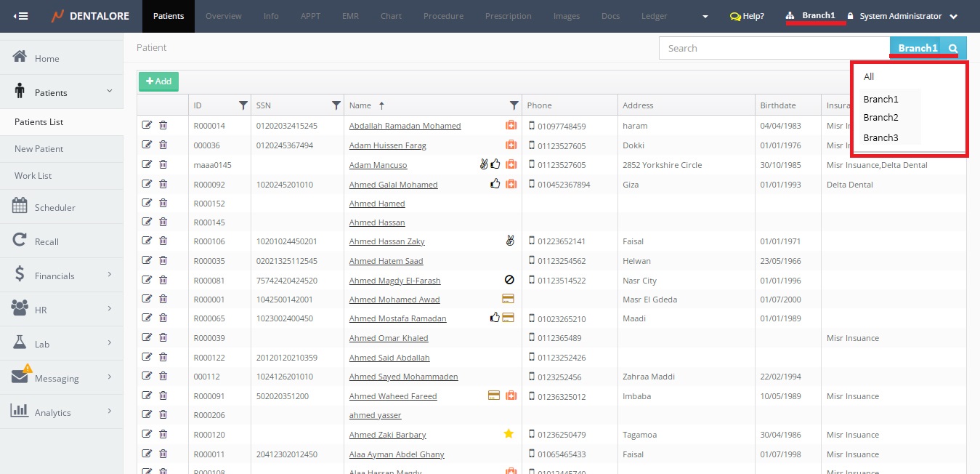Viewport: 980px width, 474px height.
Task: Switch to the Ledger tab
Action: [654, 16]
